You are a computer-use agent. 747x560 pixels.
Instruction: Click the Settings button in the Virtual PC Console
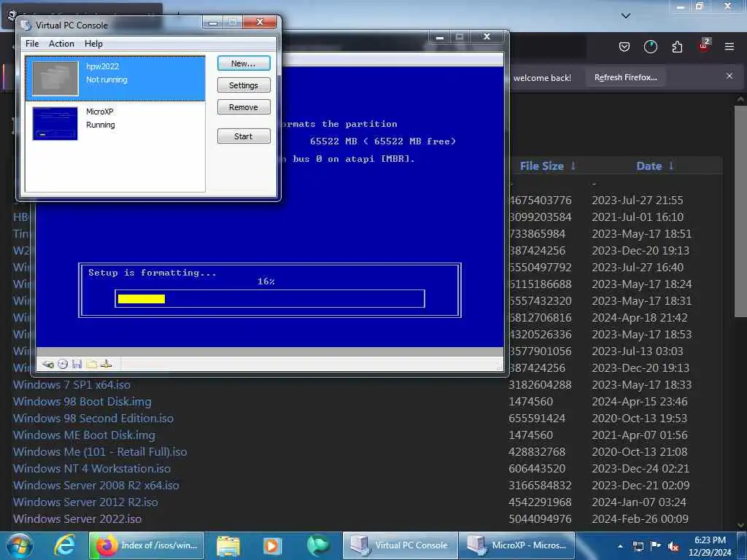[x=244, y=85]
